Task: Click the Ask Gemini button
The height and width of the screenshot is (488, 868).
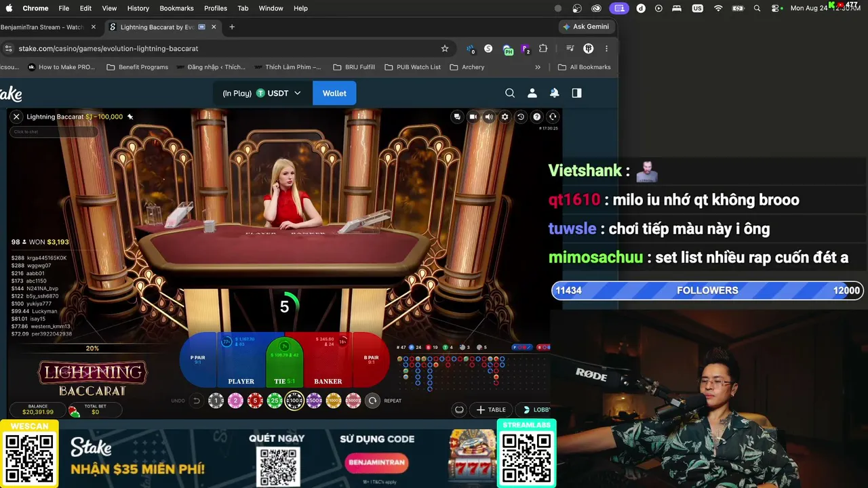Action: (x=586, y=26)
